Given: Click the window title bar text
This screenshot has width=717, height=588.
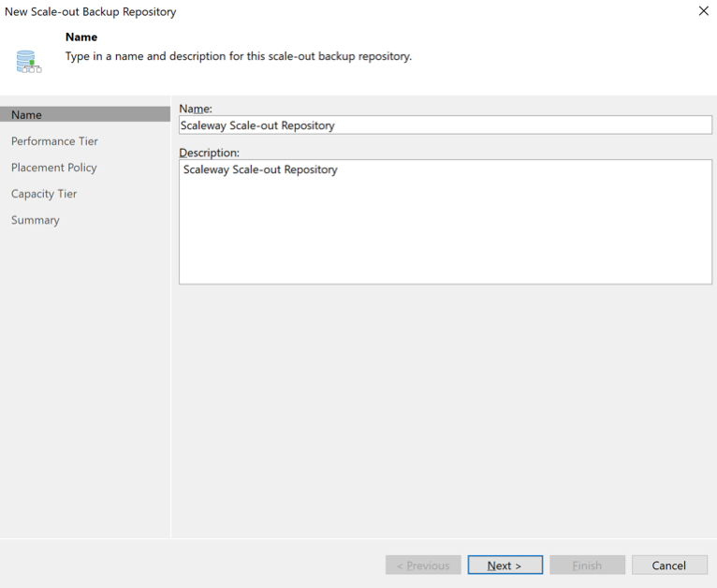Looking at the screenshot, I should tap(91, 12).
